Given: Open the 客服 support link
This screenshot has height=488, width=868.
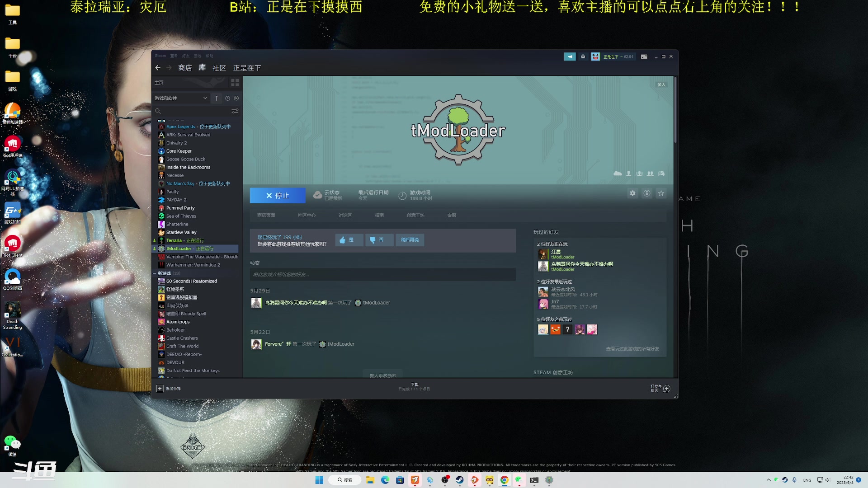Looking at the screenshot, I should pyautogui.click(x=452, y=216).
